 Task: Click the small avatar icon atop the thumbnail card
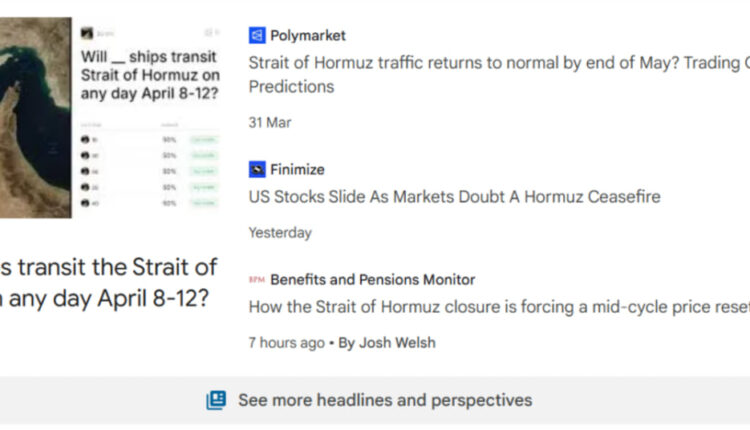[87, 32]
